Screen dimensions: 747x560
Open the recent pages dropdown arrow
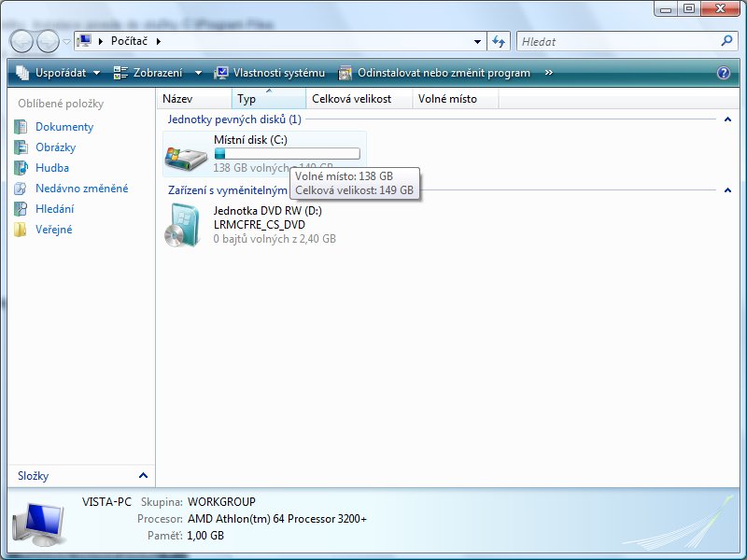click(66, 42)
